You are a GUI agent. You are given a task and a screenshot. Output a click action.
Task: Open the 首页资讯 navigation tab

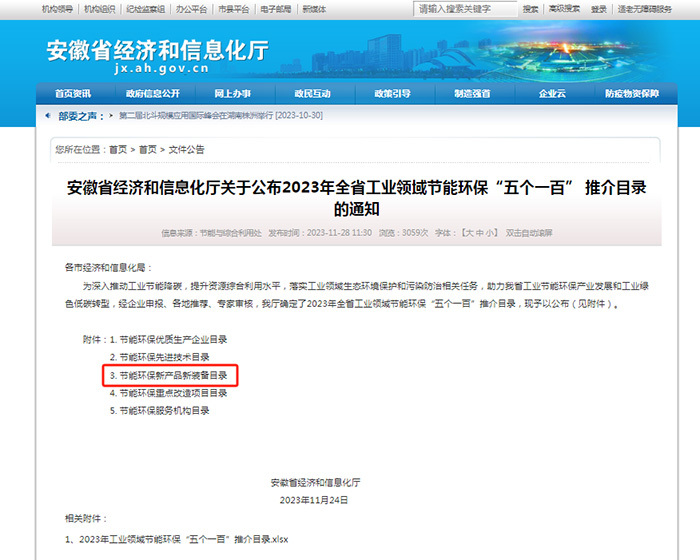(x=73, y=93)
